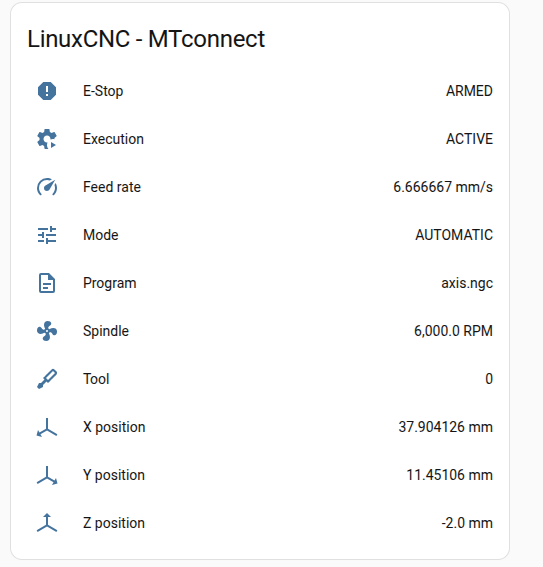Click the 37.904126 mm X position value
The image size is (543, 567).
[445, 427]
